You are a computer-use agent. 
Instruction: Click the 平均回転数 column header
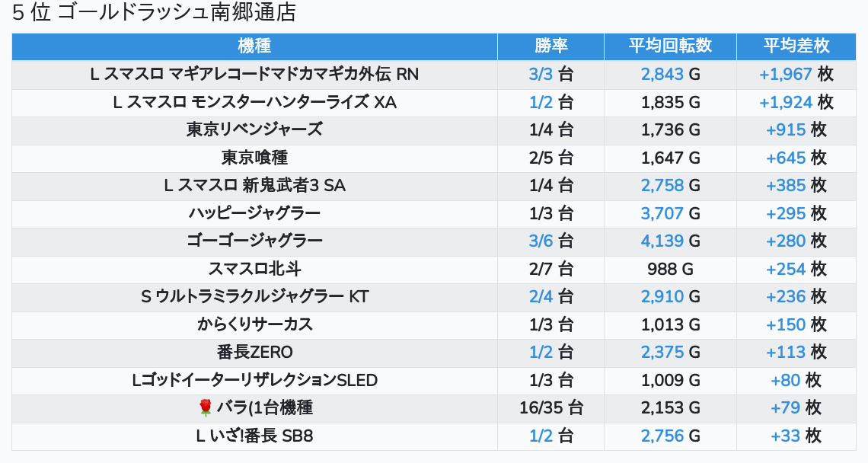click(x=670, y=46)
